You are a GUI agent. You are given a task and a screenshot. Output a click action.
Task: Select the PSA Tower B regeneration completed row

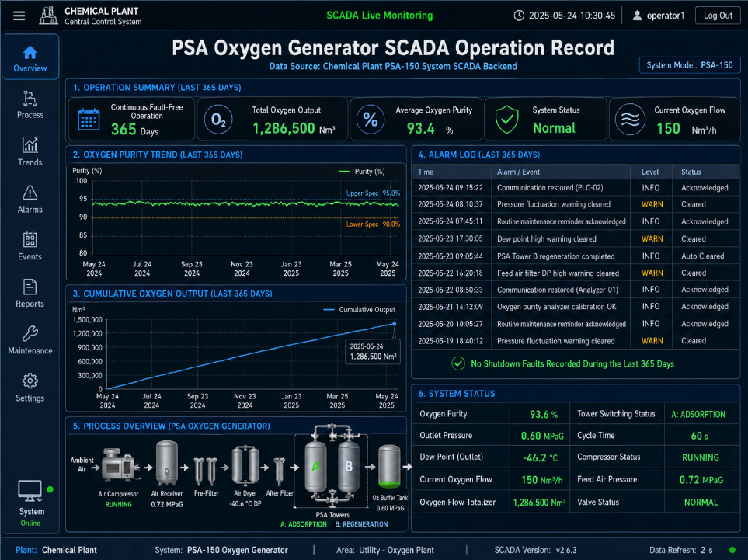pos(576,256)
